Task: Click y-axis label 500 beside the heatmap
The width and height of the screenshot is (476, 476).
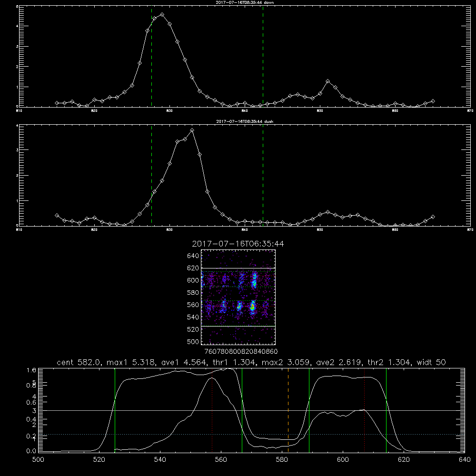Action: coord(193,341)
